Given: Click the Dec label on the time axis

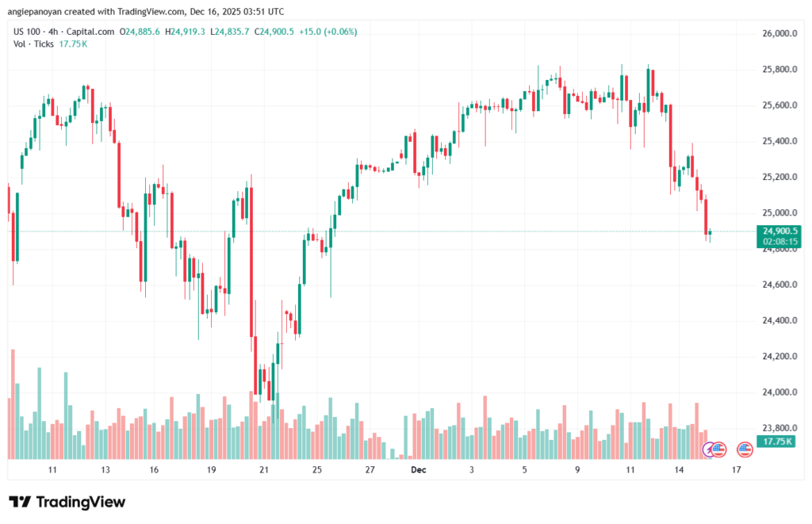Looking at the screenshot, I should click(419, 470).
